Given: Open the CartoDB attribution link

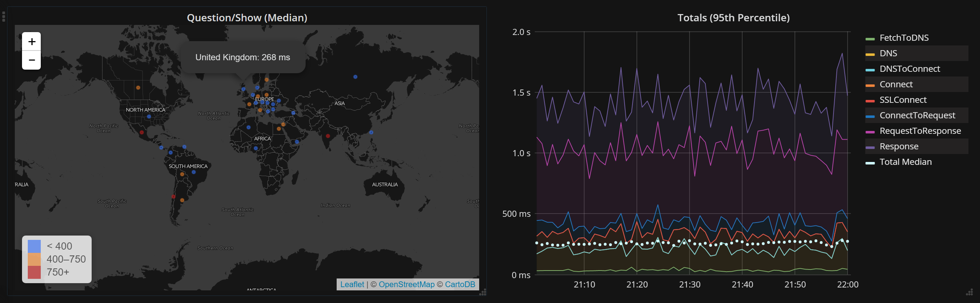Looking at the screenshot, I should tap(460, 284).
